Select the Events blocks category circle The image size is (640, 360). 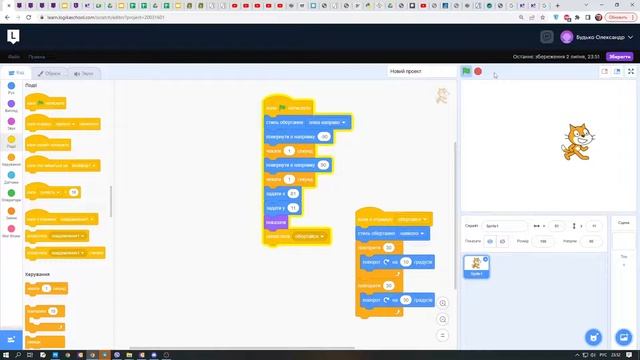pos(11,139)
